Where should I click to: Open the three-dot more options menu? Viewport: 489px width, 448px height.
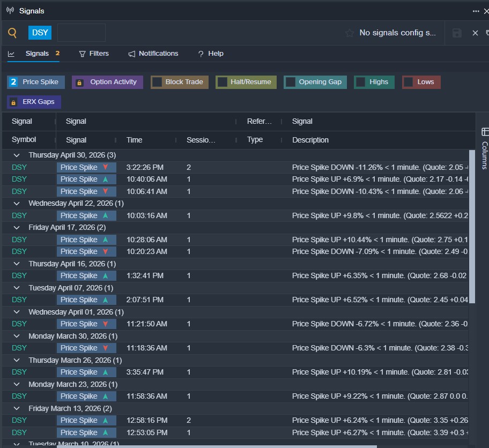pyautogui.click(x=476, y=11)
